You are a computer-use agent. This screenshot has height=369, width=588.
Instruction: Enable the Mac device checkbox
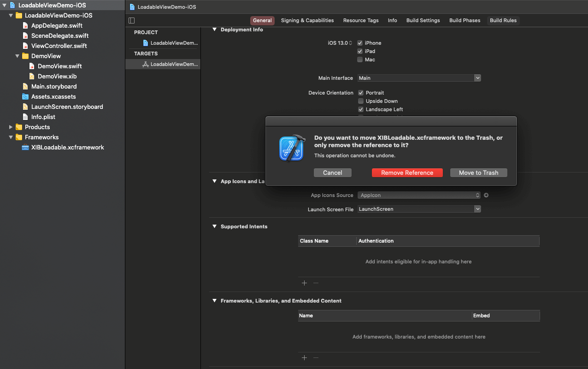(360, 60)
